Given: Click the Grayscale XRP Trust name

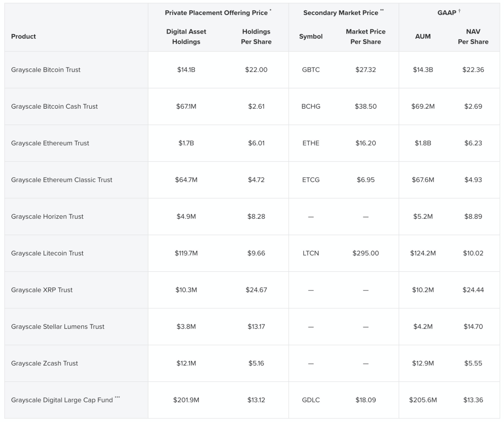Looking at the screenshot, I should point(42,290).
